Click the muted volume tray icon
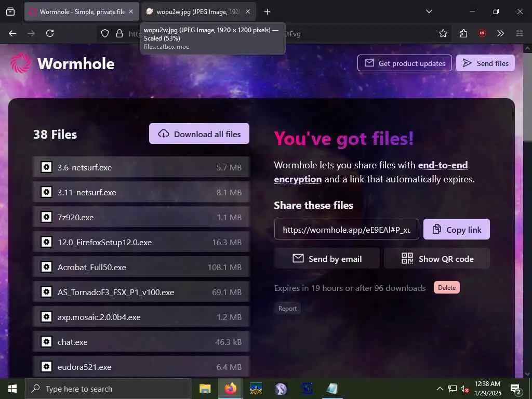Viewport: 532px width, 399px height. pos(464,389)
